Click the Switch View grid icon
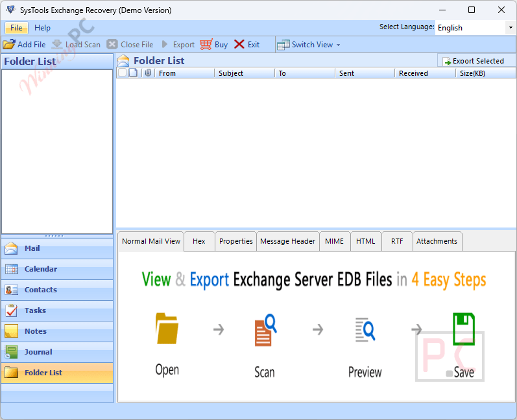This screenshot has width=517, height=420. click(x=283, y=45)
